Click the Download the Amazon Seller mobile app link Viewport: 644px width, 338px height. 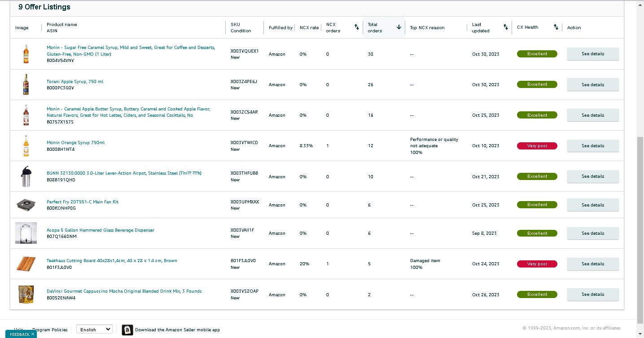177,330
